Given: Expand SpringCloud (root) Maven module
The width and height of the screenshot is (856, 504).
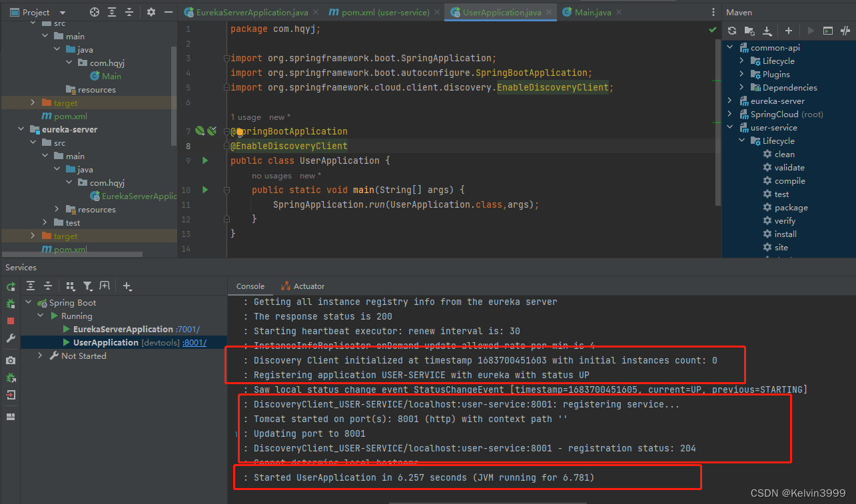Looking at the screenshot, I should tap(731, 114).
